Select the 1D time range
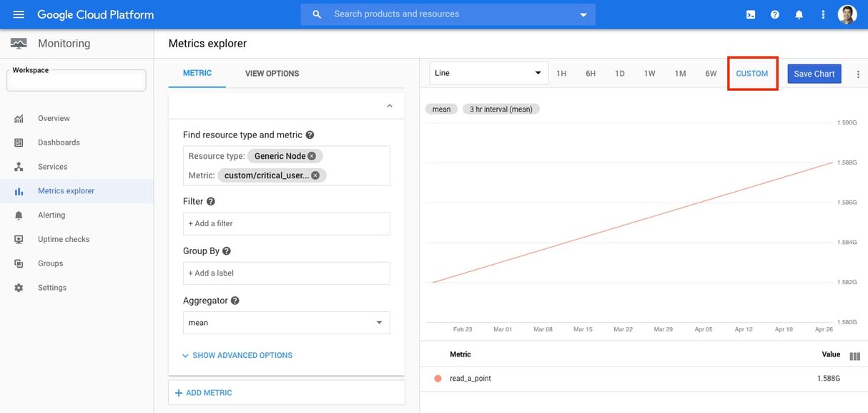Screen dimensions: 868x413 pos(620,74)
